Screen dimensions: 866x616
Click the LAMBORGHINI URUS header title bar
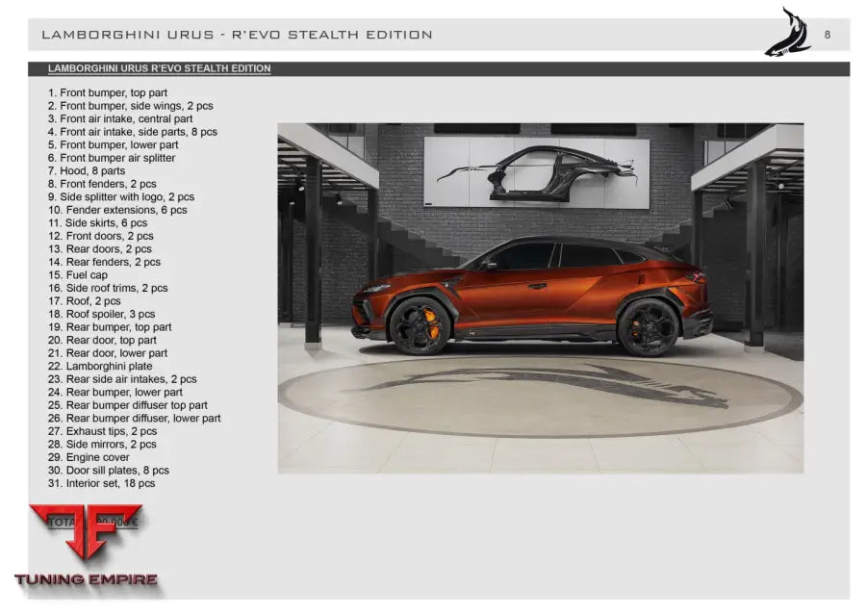(237, 33)
